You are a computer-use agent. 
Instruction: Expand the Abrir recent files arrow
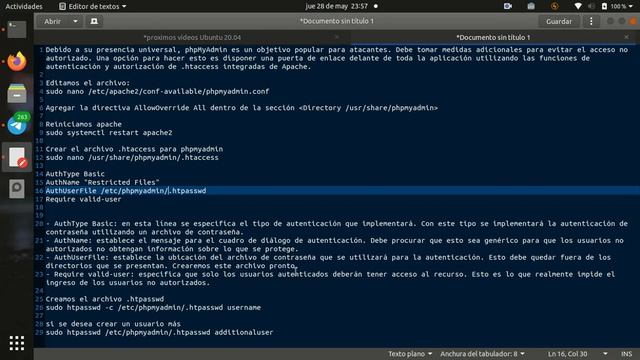click(76, 21)
